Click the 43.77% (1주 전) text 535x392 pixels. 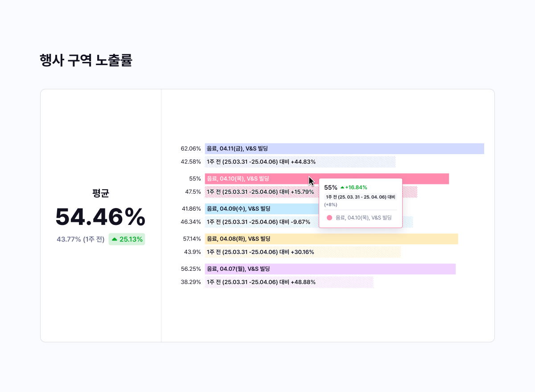pos(81,239)
